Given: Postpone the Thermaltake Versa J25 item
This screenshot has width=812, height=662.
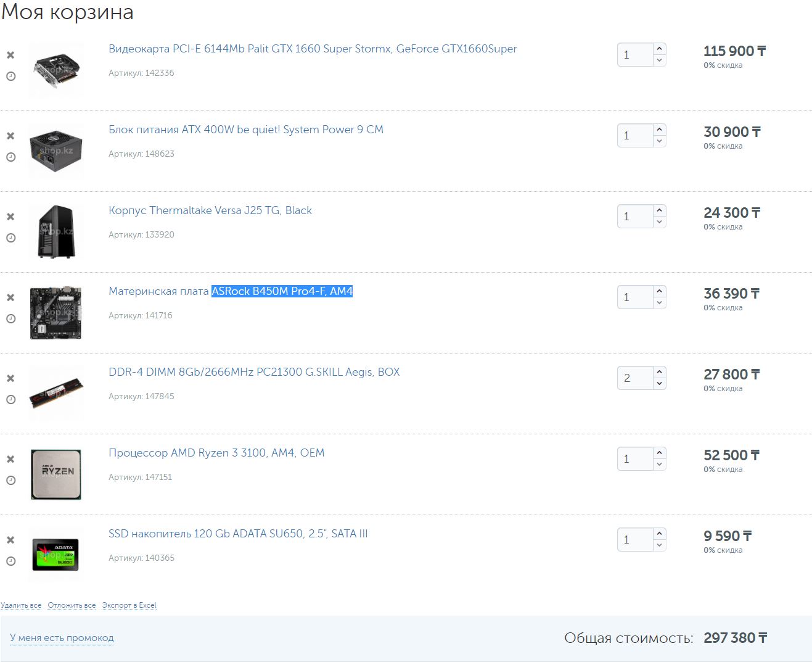Looking at the screenshot, I should pyautogui.click(x=10, y=238).
